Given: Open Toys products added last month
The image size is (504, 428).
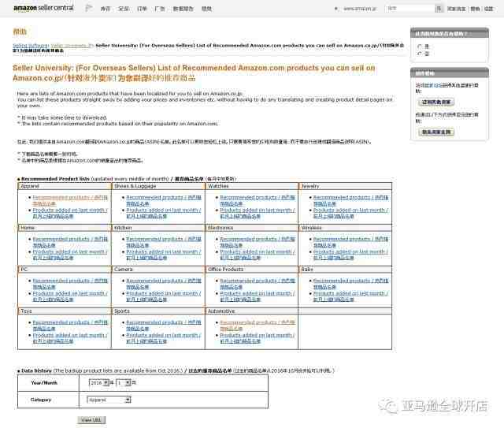Looking at the screenshot, I should (x=70, y=338).
